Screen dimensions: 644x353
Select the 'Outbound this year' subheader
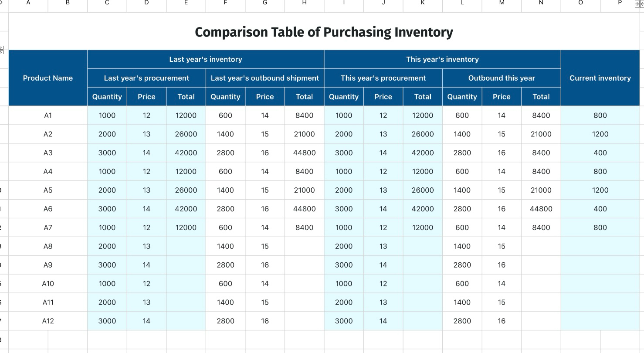click(x=502, y=78)
